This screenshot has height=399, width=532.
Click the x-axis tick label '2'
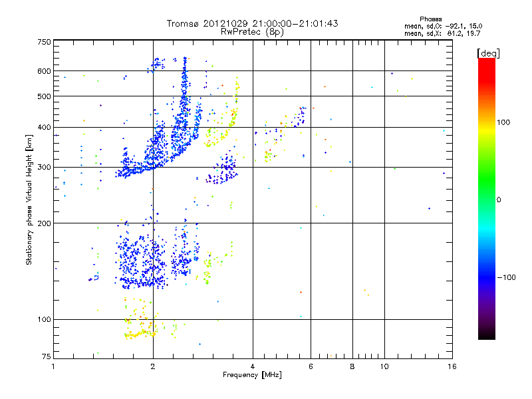coord(153,366)
